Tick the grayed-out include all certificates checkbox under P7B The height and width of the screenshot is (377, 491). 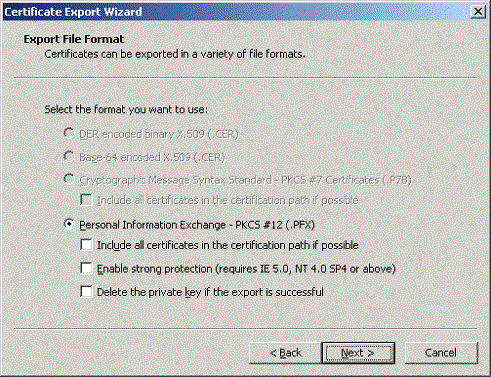pyautogui.click(x=86, y=200)
